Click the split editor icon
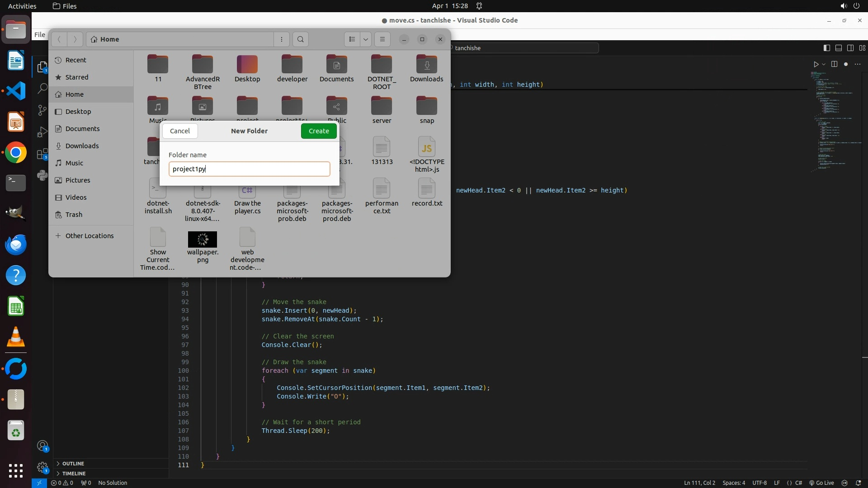 834,64
